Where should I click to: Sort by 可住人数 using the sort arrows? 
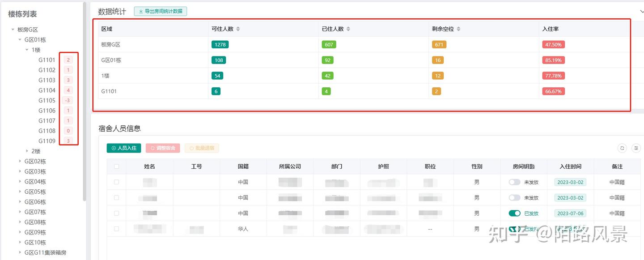238,29
